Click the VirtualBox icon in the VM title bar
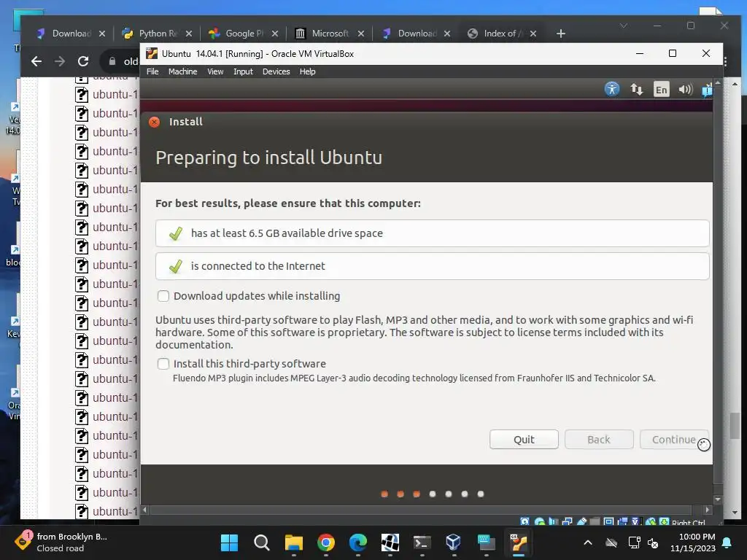Viewport: 747px width, 560px height. (x=152, y=53)
